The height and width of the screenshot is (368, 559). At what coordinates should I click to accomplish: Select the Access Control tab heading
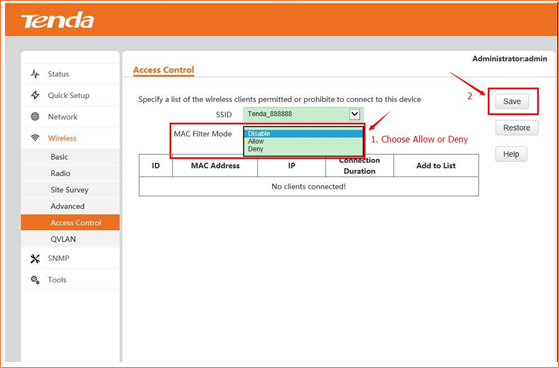tap(164, 70)
